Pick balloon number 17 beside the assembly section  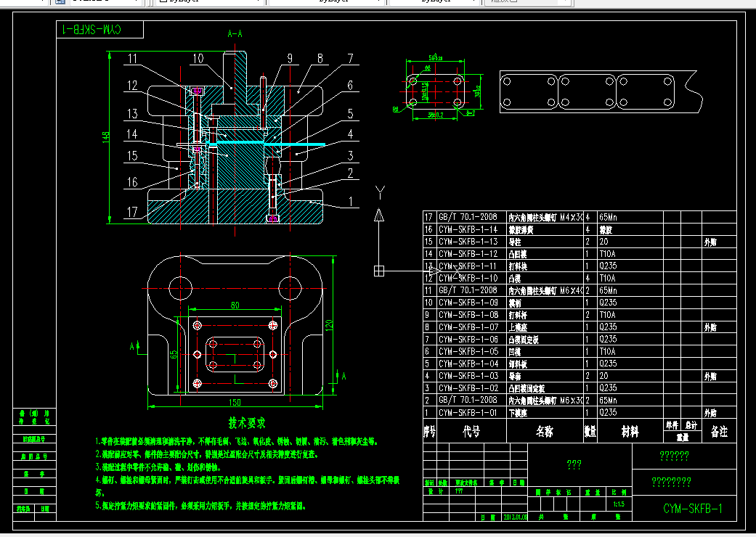[132, 212]
